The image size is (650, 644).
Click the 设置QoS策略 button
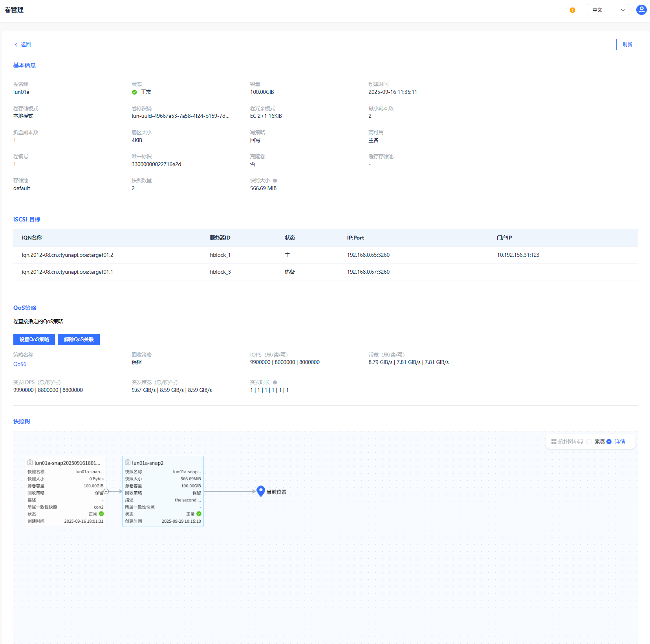(x=34, y=340)
